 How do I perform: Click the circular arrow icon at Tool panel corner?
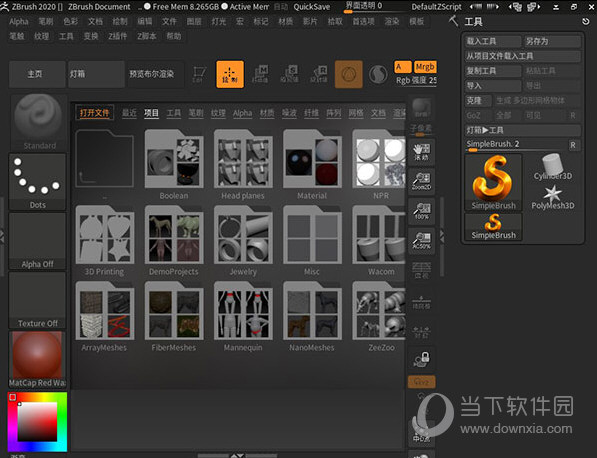point(586,22)
